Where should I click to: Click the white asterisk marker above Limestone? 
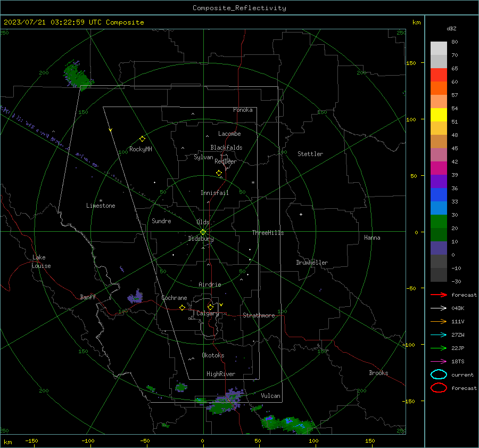click(x=101, y=201)
